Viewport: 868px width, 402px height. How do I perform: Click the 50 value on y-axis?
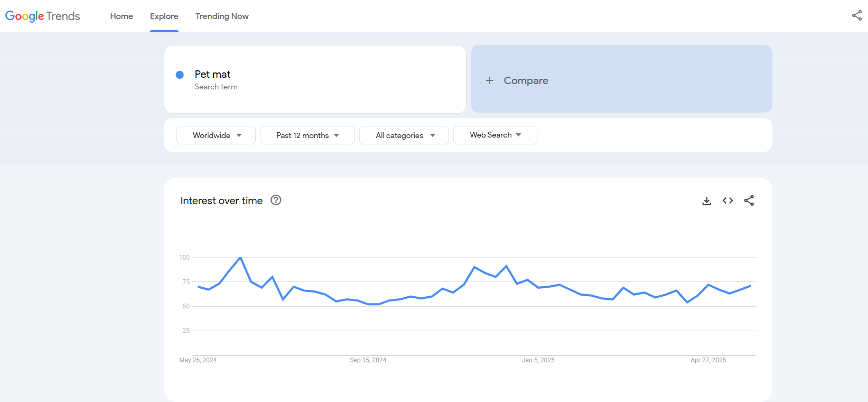(186, 306)
